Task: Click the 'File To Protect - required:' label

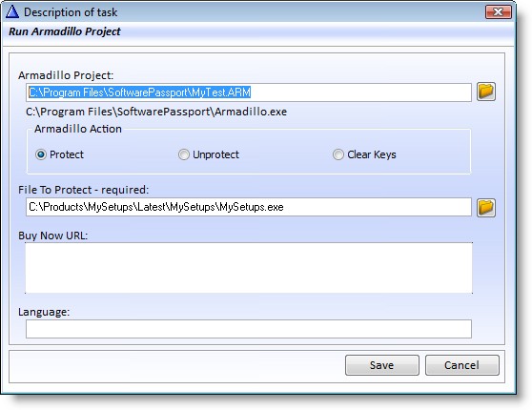Action: coord(84,190)
